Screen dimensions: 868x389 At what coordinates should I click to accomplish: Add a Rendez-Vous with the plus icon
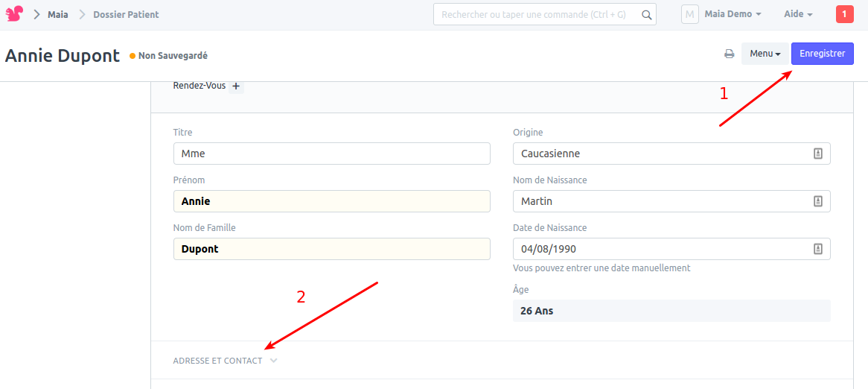coord(236,86)
